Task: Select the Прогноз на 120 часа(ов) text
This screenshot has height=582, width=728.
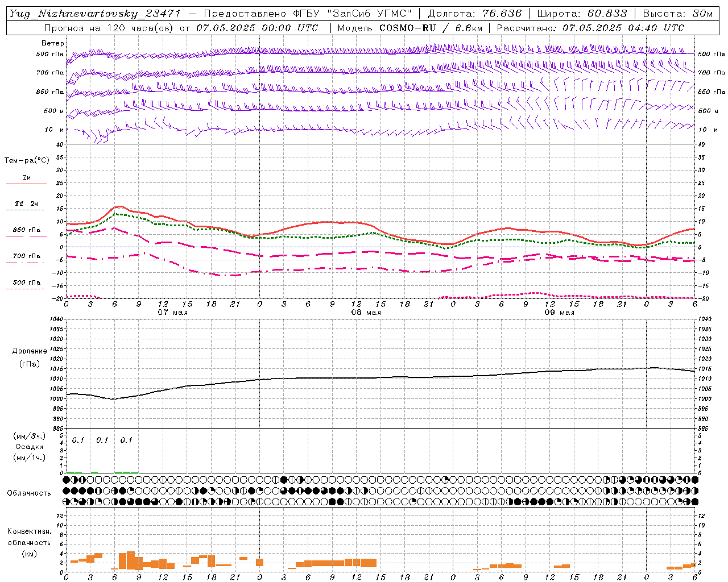Action: (110, 28)
